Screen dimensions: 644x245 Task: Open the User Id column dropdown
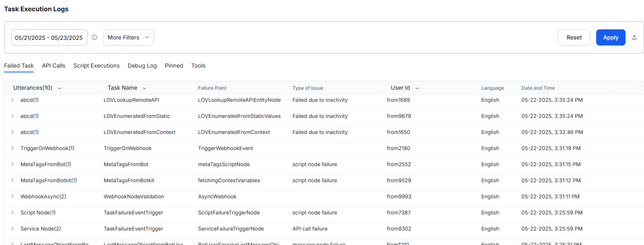tap(417, 88)
